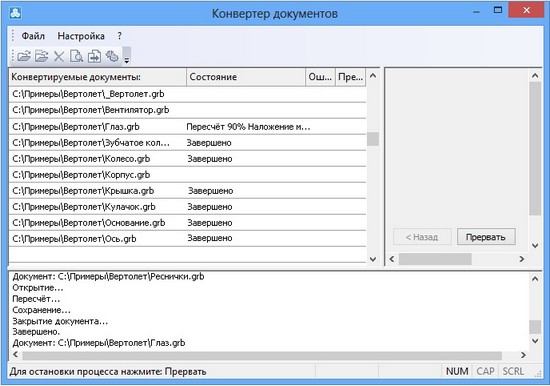Image resolution: width=550 pixels, height=386 pixels.
Task: Click the gear settings icon in toolbar
Action: 112,56
